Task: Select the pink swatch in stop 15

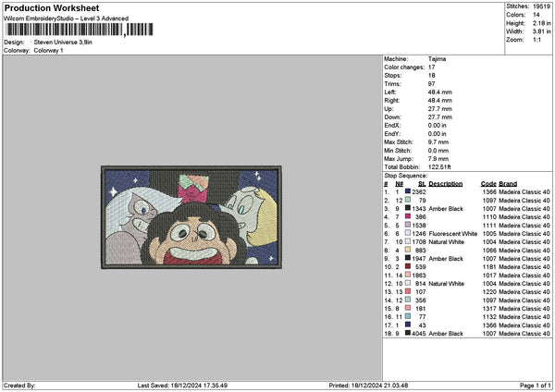Action: tap(408, 308)
